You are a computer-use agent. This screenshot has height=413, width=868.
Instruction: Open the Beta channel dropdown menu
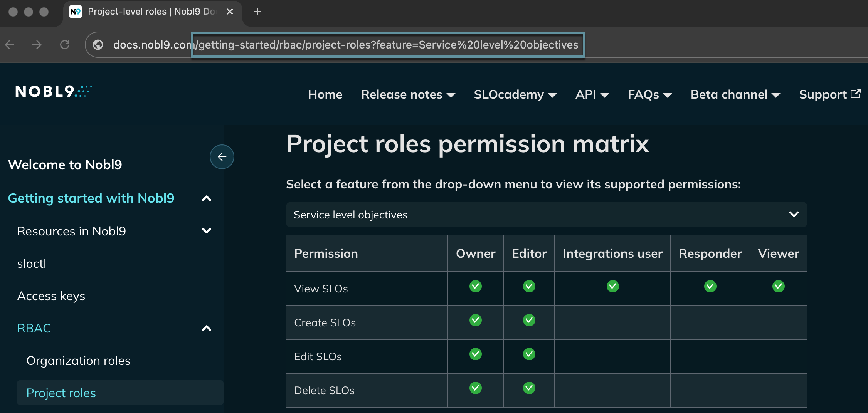click(735, 94)
